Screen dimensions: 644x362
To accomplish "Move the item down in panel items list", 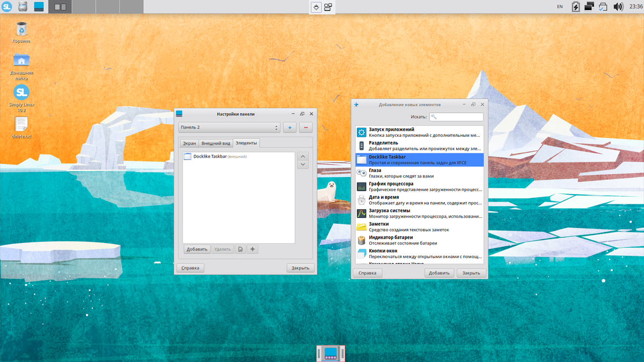I will coord(303,165).
